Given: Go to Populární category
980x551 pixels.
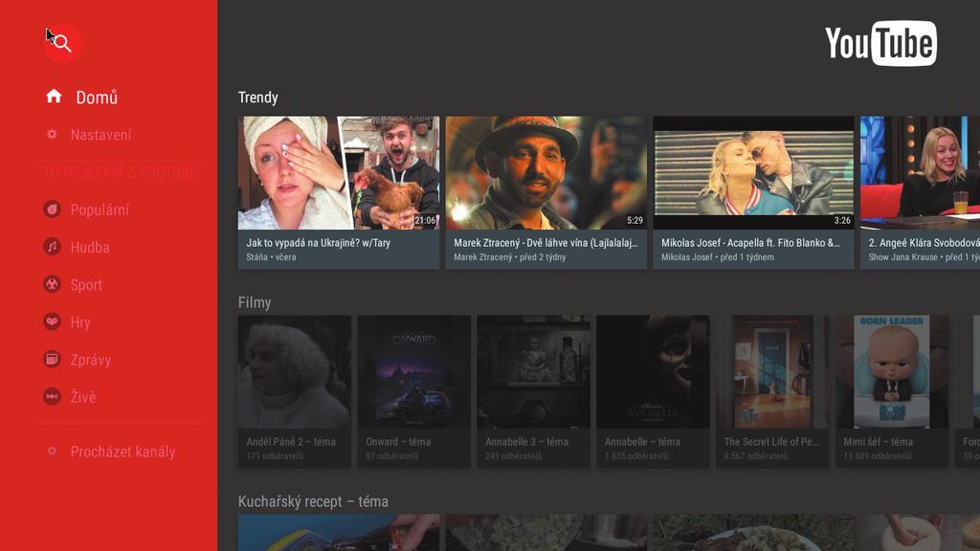Looking at the screenshot, I should (100, 209).
